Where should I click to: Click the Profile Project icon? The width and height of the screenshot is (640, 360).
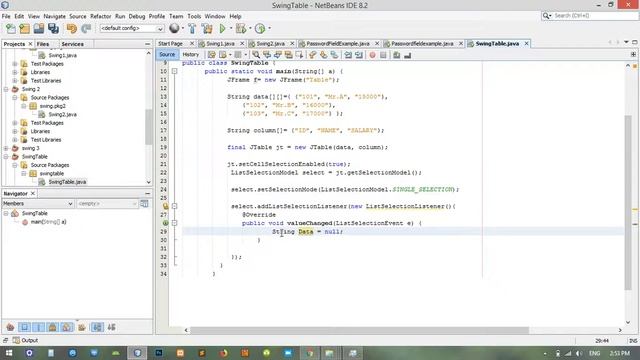260,28
